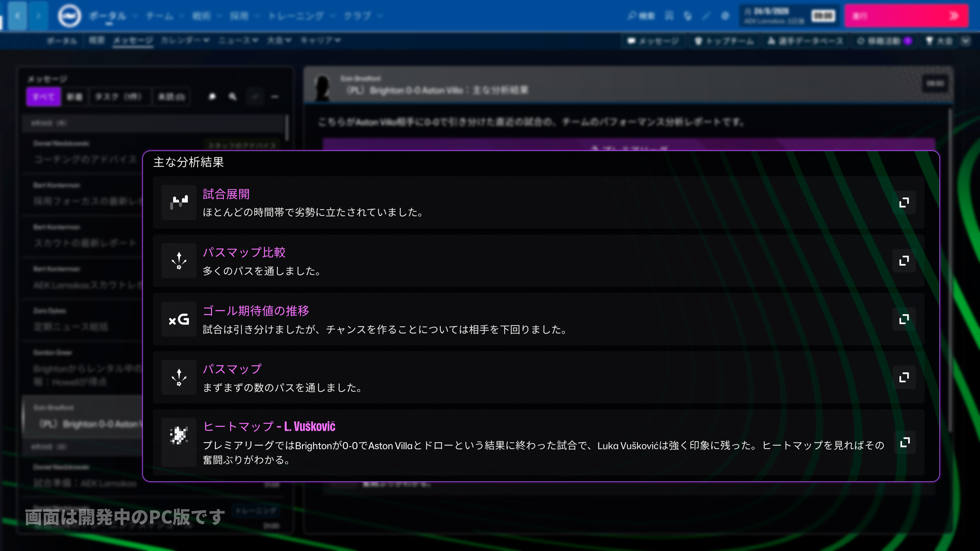Open the キャリア dropdown in sub-navigation

[320, 40]
